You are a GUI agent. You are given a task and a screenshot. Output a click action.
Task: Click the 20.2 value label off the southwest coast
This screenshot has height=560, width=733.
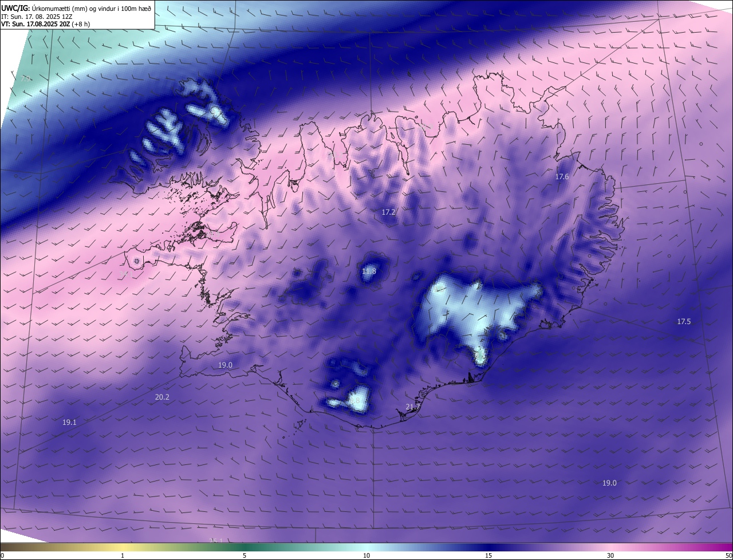click(162, 397)
